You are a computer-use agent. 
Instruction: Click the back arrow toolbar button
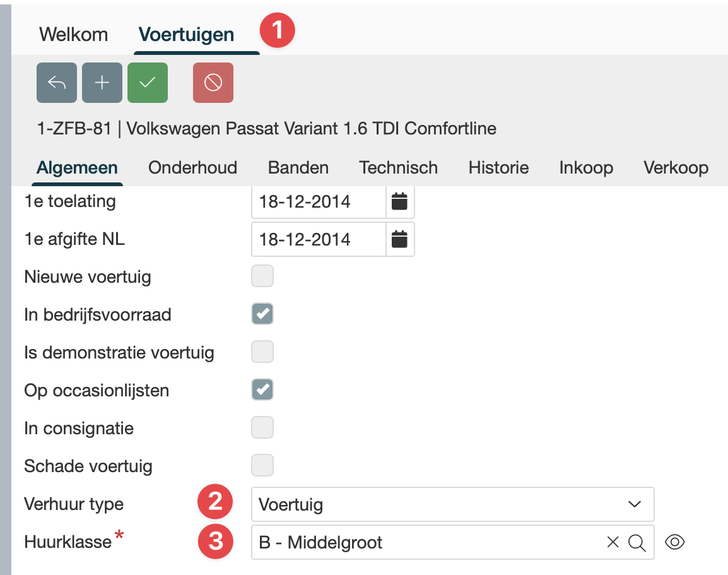pyautogui.click(x=57, y=83)
